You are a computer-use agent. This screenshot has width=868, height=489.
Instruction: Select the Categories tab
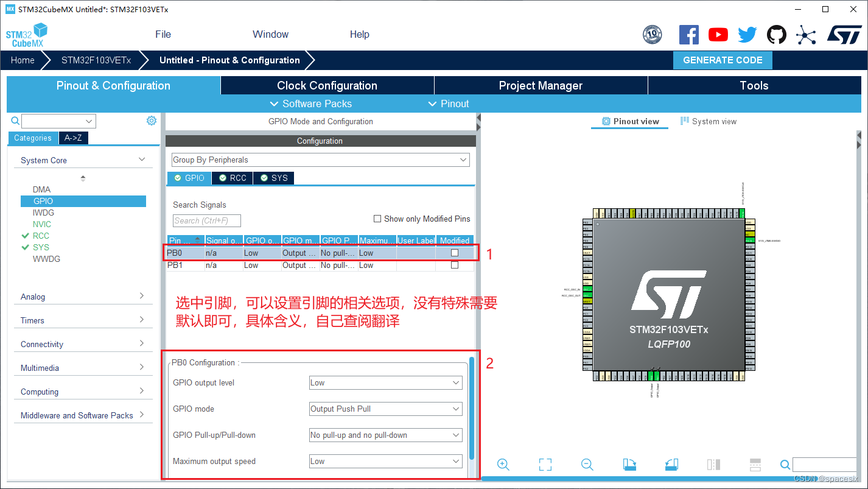pyautogui.click(x=33, y=138)
